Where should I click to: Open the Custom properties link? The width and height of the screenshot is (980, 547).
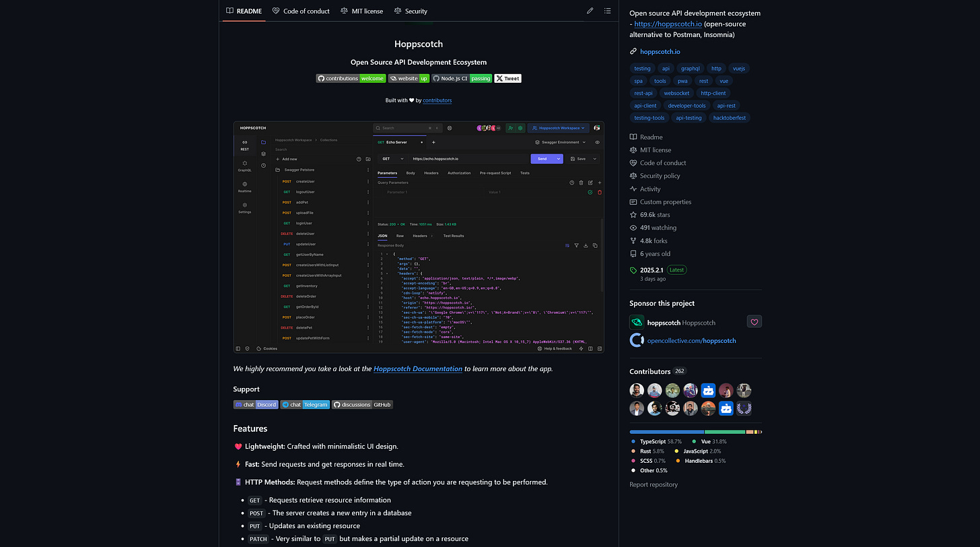660,202
